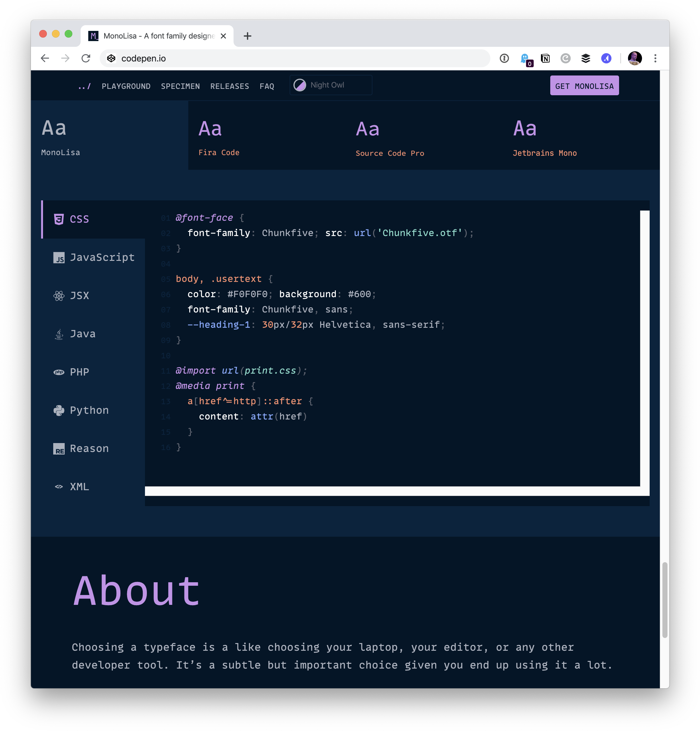Switch to the PHP language tab
700x731 pixels.
(x=93, y=372)
